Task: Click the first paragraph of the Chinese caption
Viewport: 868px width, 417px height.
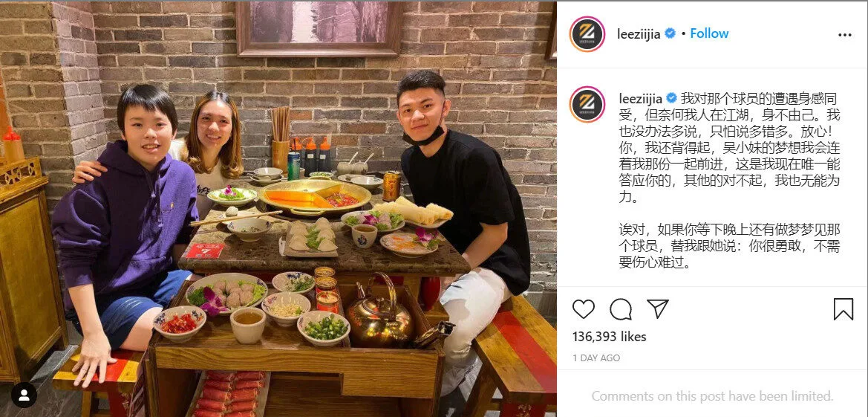Action: 729,147
